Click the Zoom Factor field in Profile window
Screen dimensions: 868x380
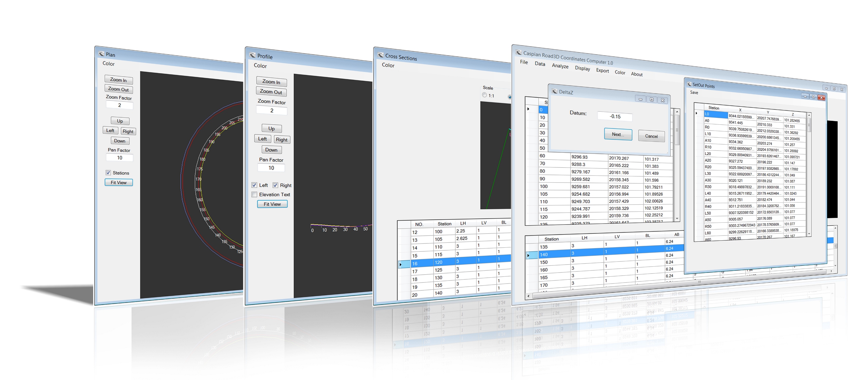(x=272, y=111)
